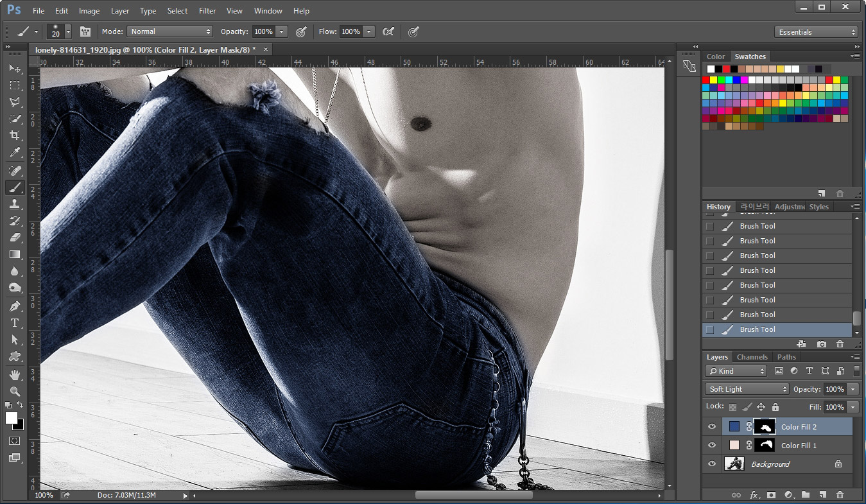Hide the Color Fill 1 layer
Viewport: 866px width, 504px height.
[x=711, y=446]
